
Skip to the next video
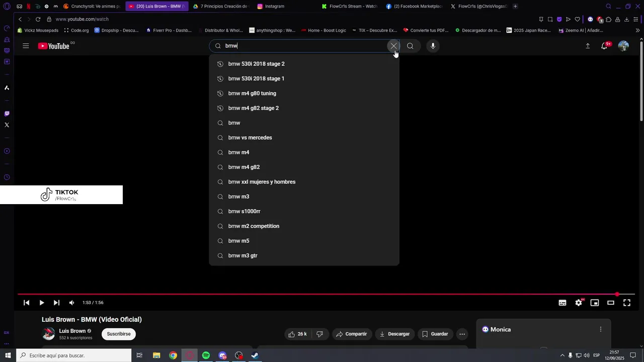pyautogui.click(x=56, y=303)
